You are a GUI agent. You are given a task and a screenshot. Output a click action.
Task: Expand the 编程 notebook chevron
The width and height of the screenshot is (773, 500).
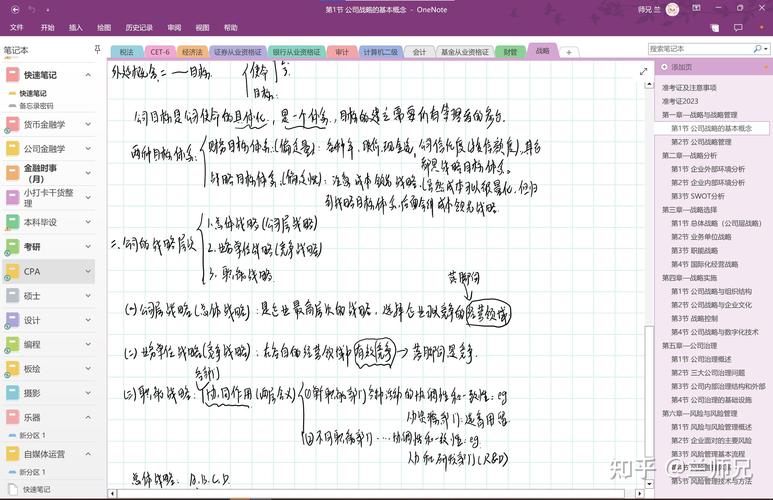[88, 344]
